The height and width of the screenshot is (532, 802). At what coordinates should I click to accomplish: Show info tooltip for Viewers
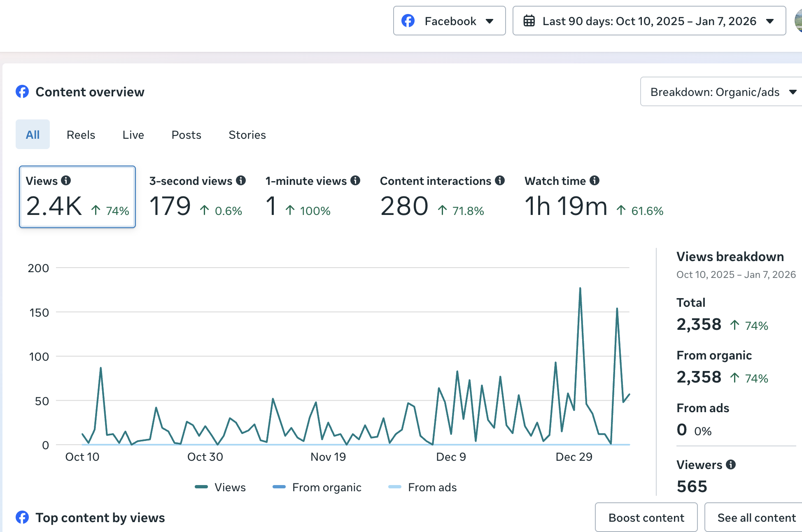tap(731, 464)
